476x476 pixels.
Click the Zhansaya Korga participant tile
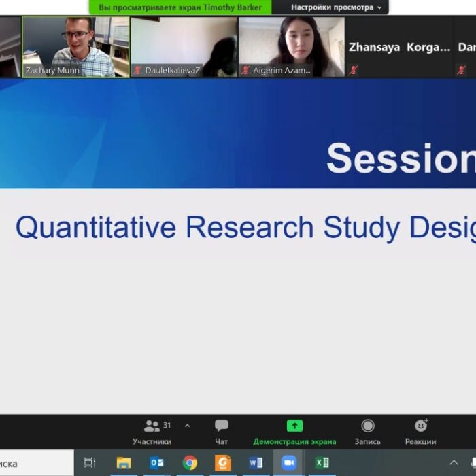(399, 47)
